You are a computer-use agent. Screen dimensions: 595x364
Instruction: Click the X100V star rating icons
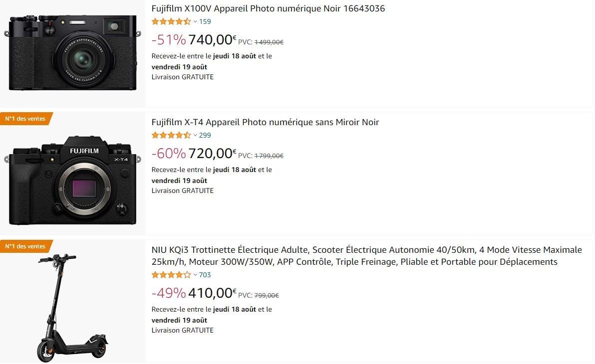[x=171, y=21]
